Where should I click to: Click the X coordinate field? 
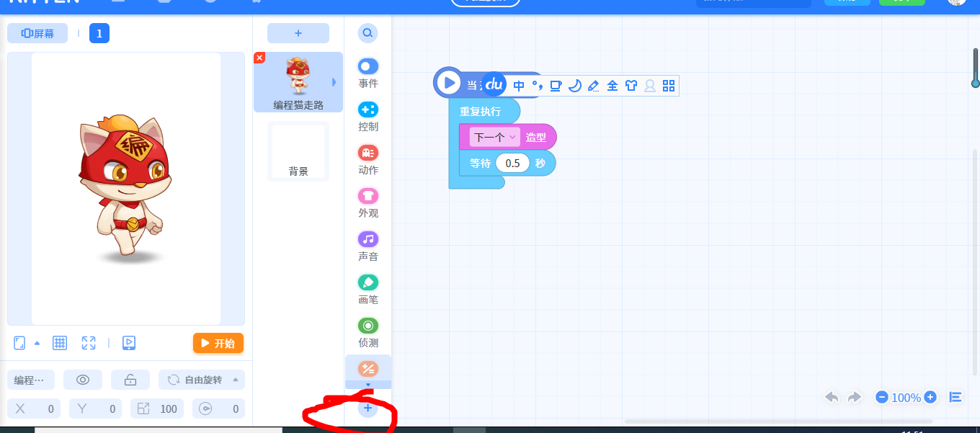tap(34, 409)
